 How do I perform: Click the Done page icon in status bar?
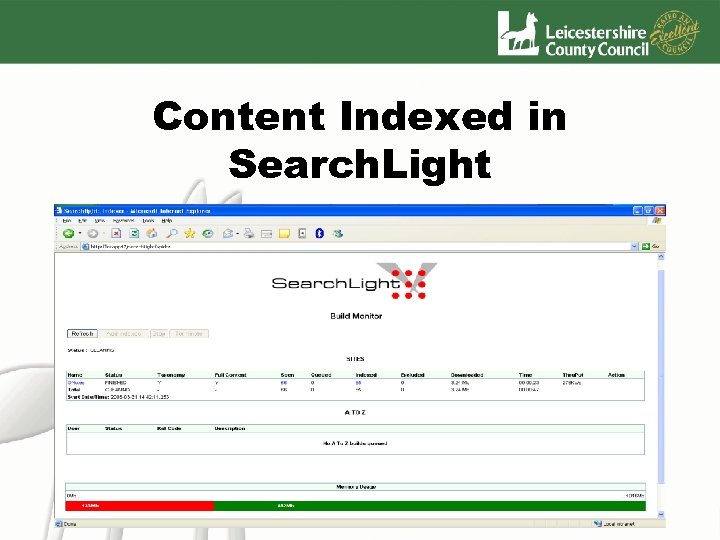point(59,523)
